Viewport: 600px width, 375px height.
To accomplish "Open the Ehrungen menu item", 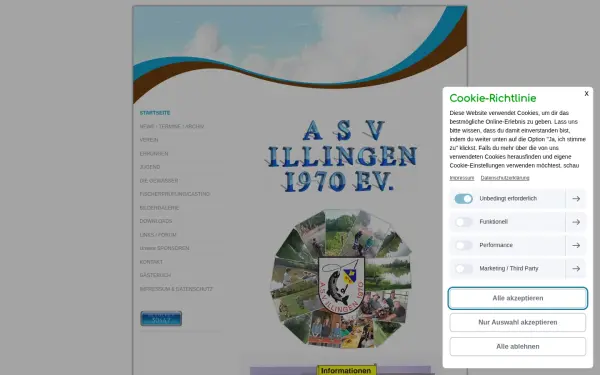I will click(x=154, y=153).
